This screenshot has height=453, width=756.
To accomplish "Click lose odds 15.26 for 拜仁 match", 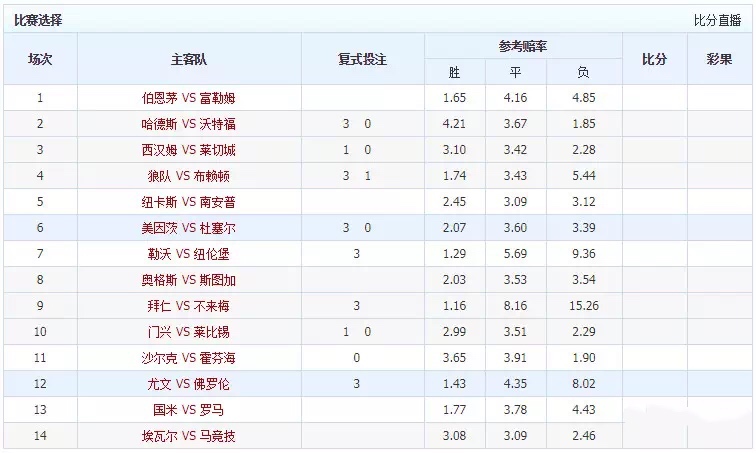I will (584, 306).
